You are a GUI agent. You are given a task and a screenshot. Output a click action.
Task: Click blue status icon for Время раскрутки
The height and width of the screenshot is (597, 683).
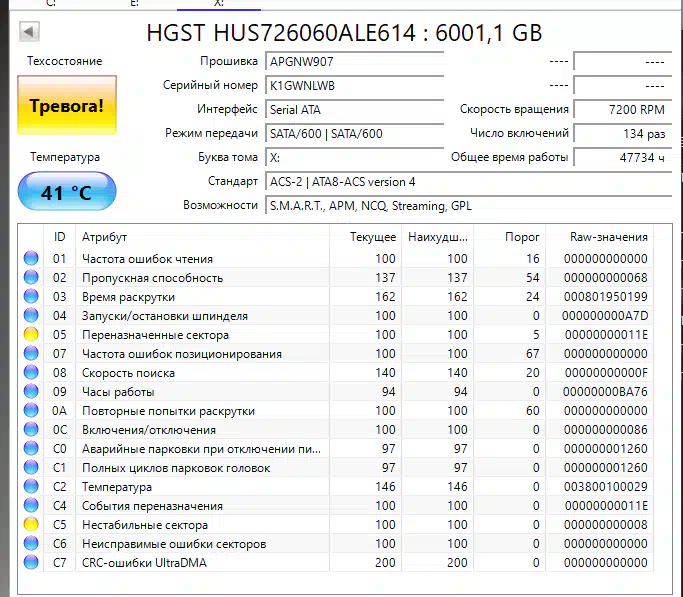coord(31,297)
